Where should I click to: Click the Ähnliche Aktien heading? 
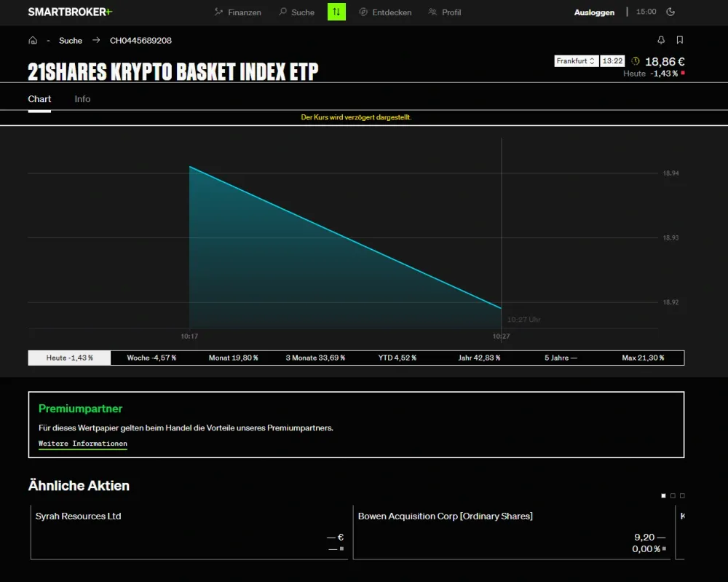tap(79, 485)
